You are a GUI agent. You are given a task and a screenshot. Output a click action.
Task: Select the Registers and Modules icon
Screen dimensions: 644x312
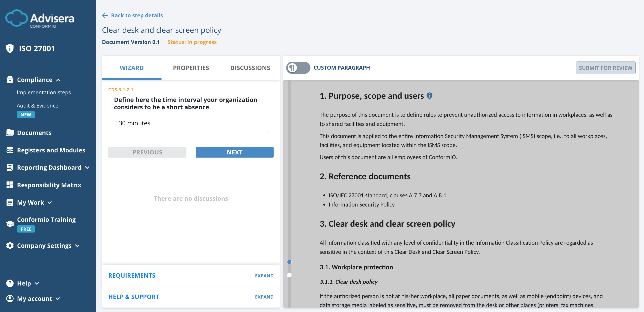click(10, 150)
